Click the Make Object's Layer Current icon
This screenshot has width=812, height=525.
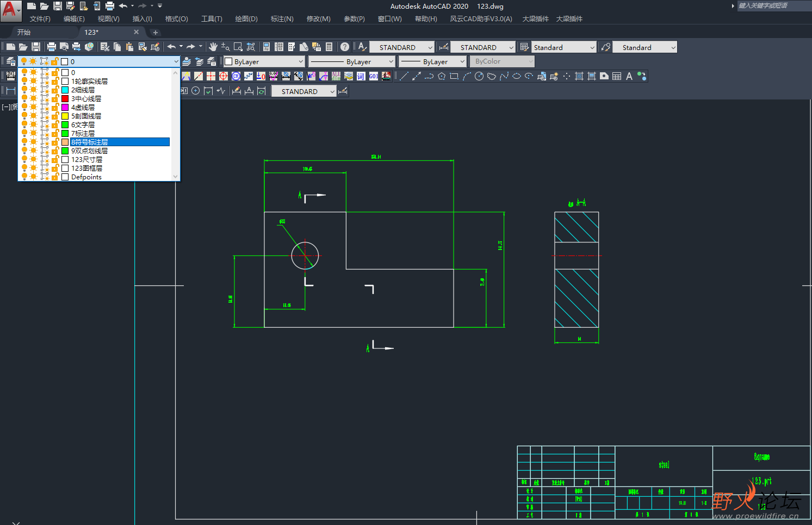[187, 61]
